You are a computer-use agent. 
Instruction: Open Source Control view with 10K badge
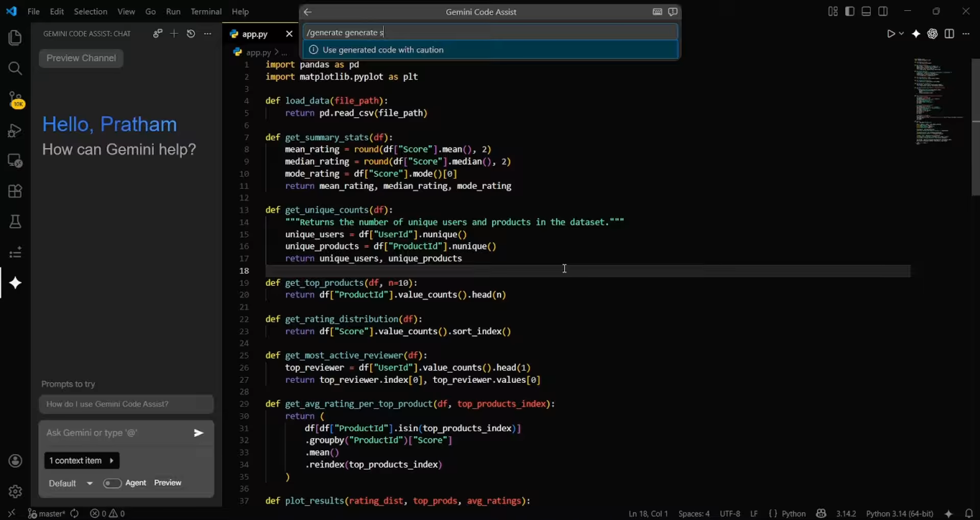pos(15,100)
